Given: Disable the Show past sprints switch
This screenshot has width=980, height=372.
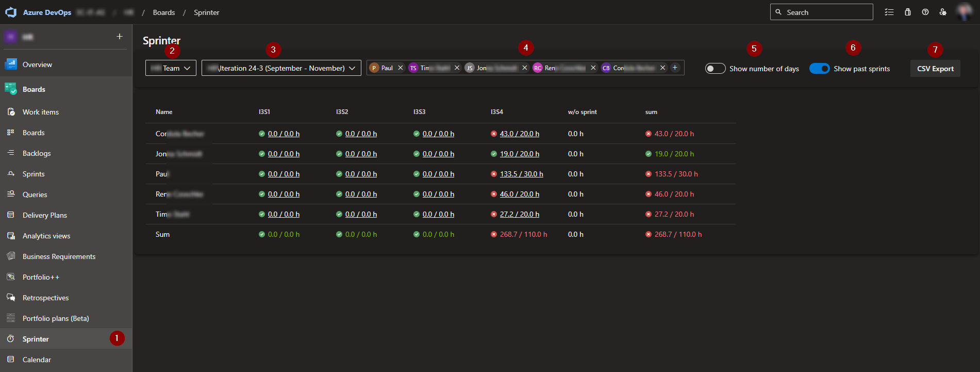Looking at the screenshot, I should pyautogui.click(x=820, y=69).
